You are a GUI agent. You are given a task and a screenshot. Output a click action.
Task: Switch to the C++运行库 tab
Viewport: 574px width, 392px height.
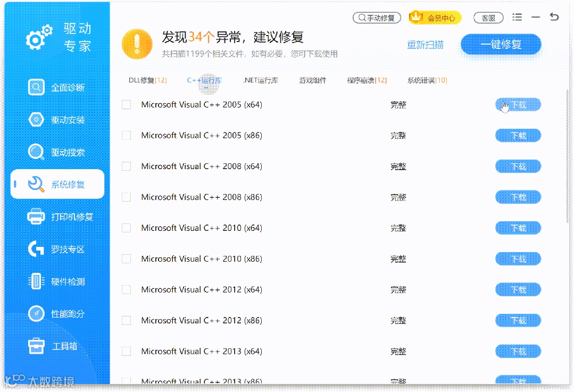[204, 80]
